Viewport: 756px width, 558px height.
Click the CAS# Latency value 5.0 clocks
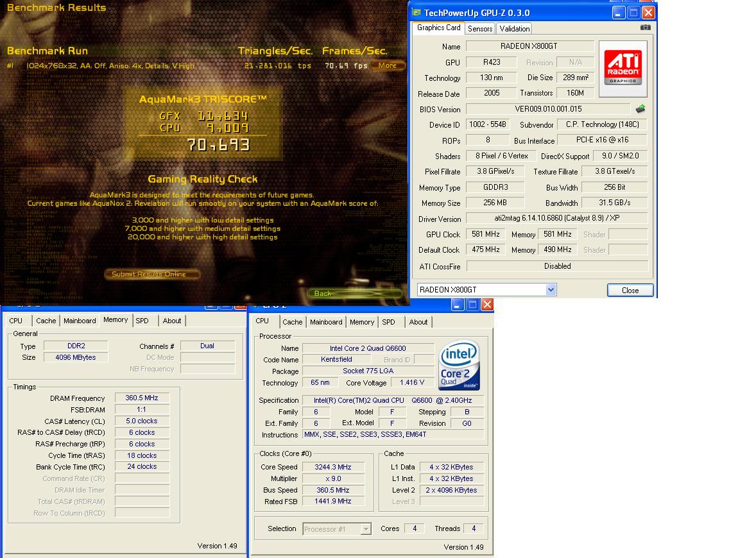(x=142, y=421)
